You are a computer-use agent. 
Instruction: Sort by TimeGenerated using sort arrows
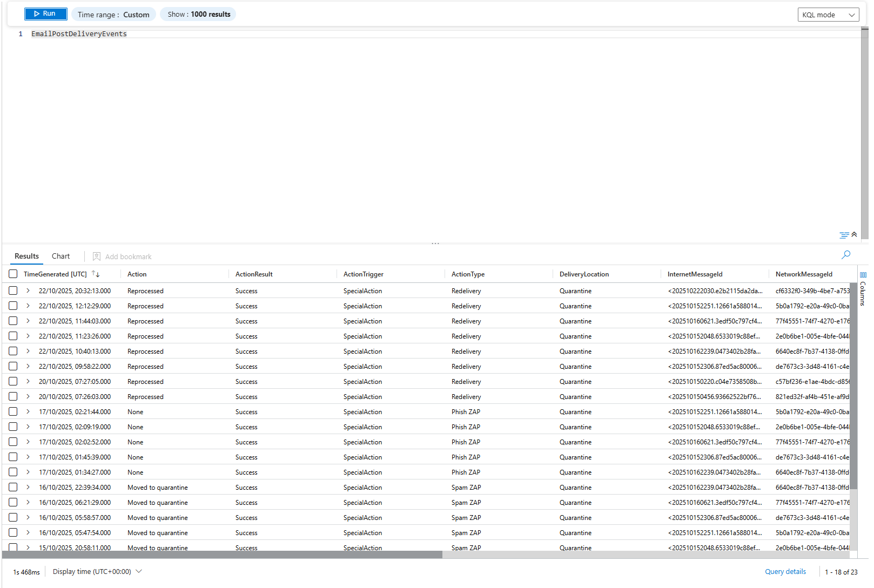pos(96,274)
